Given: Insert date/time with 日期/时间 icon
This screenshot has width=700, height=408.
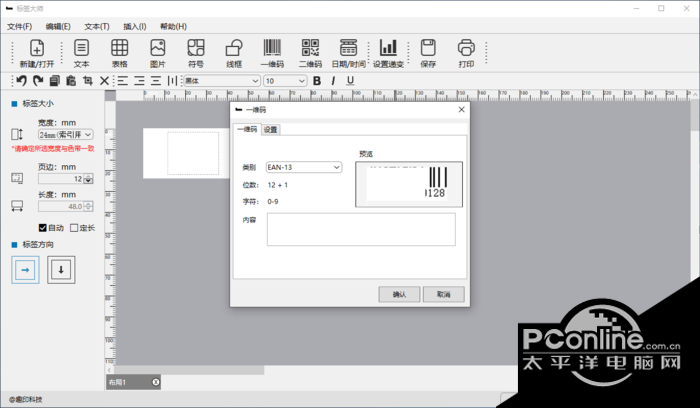Looking at the screenshot, I should click(x=349, y=54).
